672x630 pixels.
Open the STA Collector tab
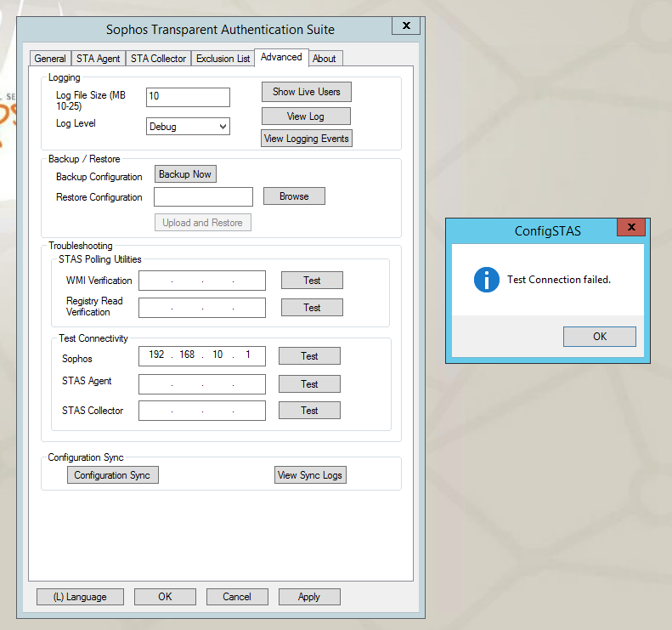(158, 59)
